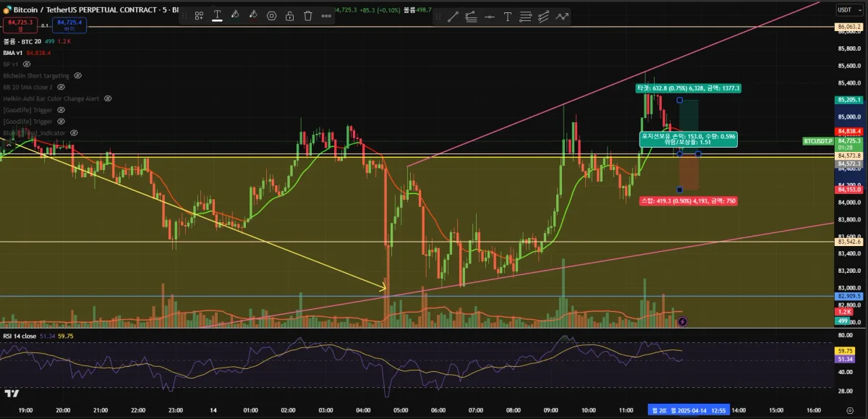Image resolution: width=868 pixels, height=419 pixels.
Task: Click the lock icon in drawing toolbar
Action: pos(289,16)
